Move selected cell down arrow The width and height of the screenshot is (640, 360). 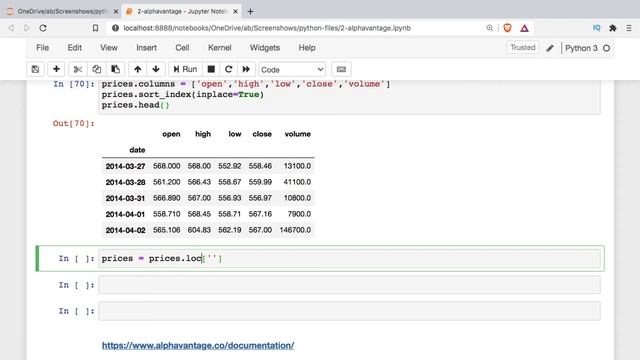click(x=156, y=69)
